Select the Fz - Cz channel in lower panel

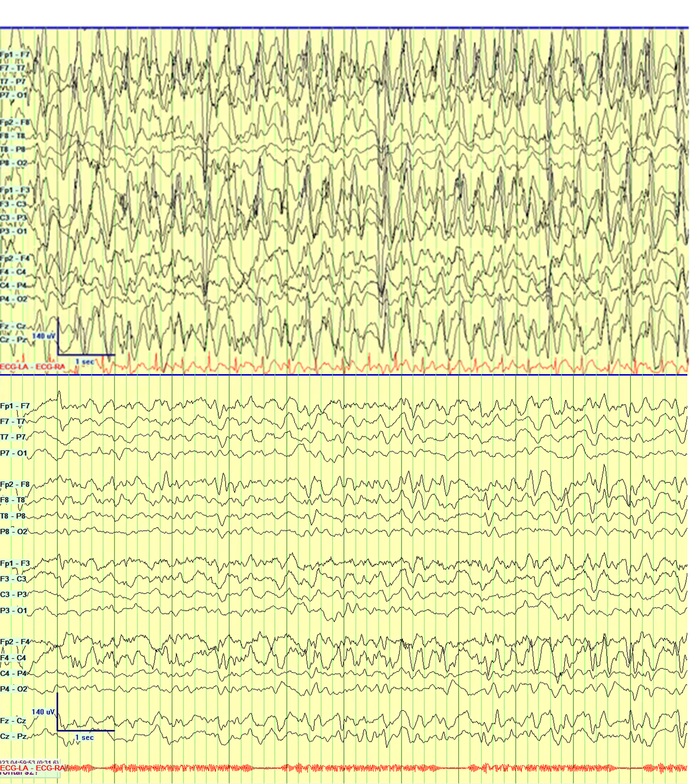(13, 720)
